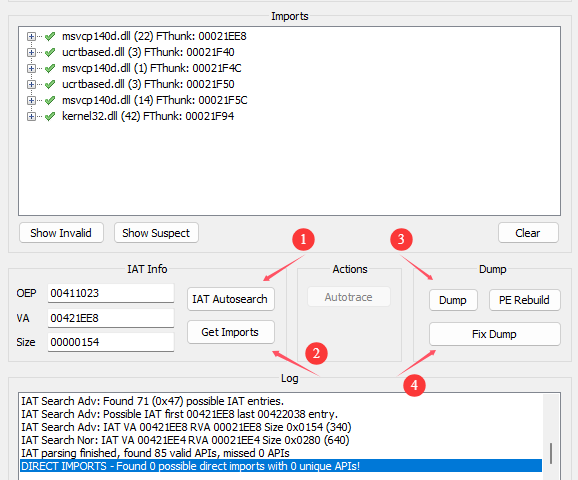
Task: Click green checkmark beside msvcp140d.dll (22)
Action: coord(50,36)
